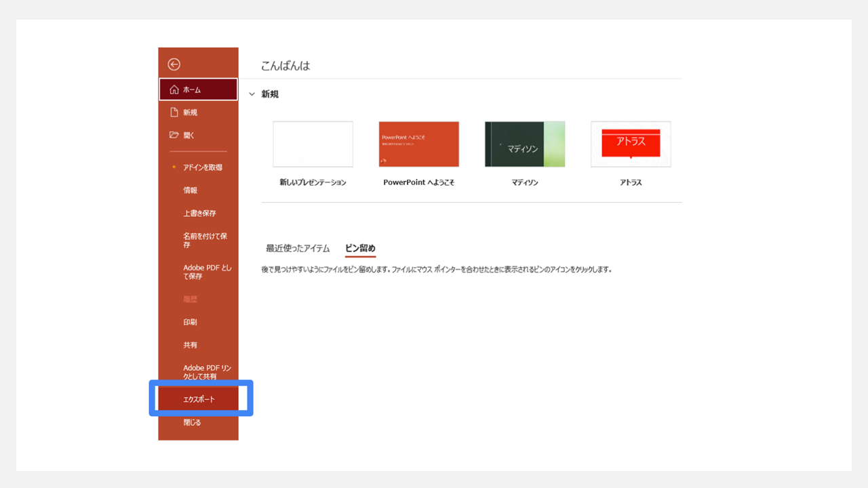Click the マディソン label below thumbnail

pos(525,182)
